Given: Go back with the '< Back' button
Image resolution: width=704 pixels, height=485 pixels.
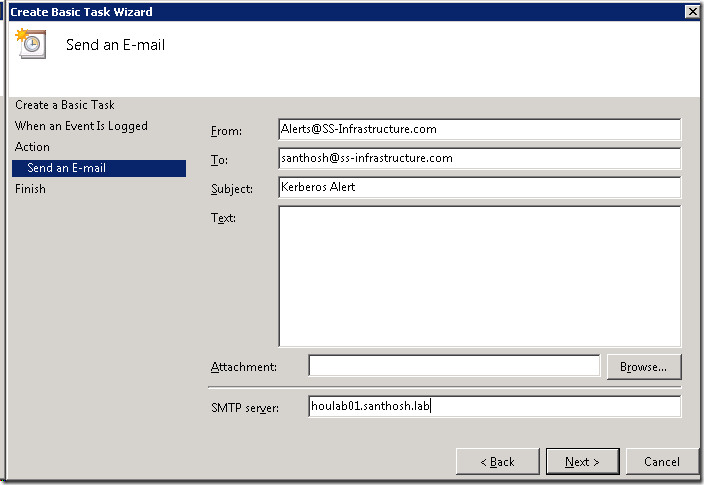Looking at the screenshot, I should 497,461.
